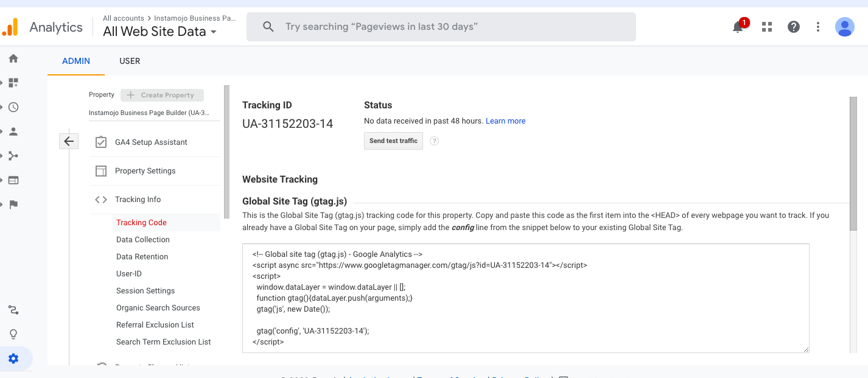Open the Acquisition icon in sidebar
The image size is (868, 378).
(13, 156)
